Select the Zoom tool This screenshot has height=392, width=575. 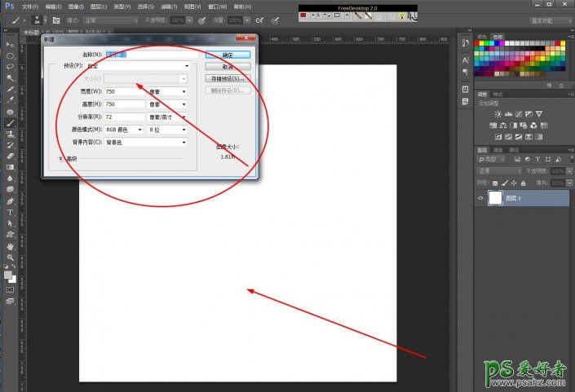[10, 258]
